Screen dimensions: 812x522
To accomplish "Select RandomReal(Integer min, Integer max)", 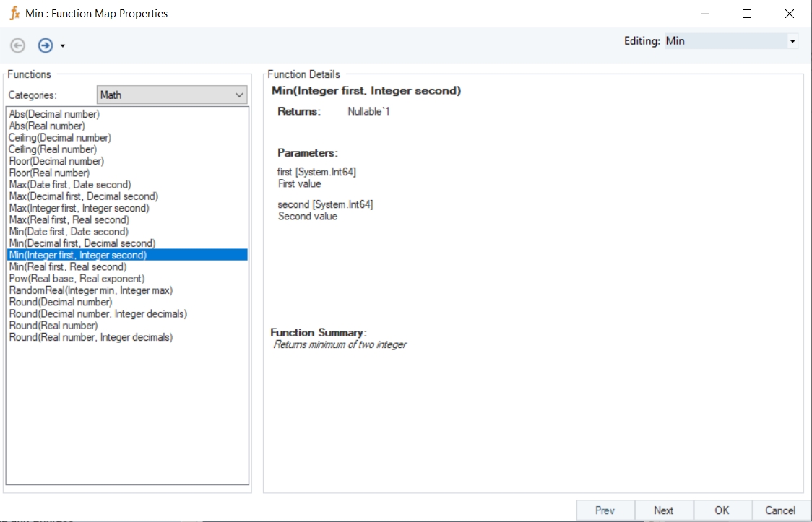I will coord(90,290).
